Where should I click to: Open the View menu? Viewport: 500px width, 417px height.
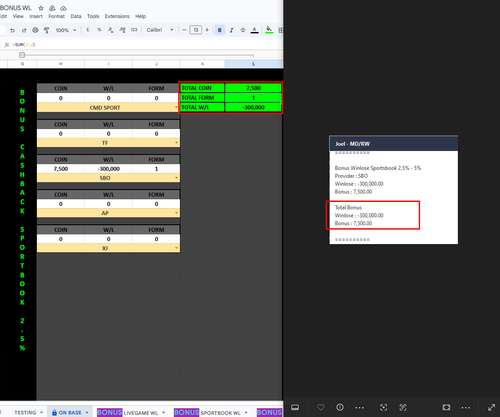coord(18,16)
